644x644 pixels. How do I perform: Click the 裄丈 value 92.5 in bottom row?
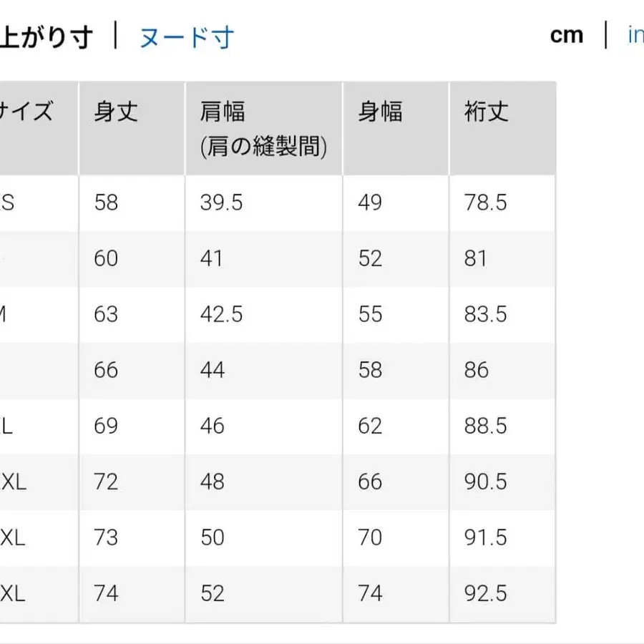pyautogui.click(x=485, y=594)
